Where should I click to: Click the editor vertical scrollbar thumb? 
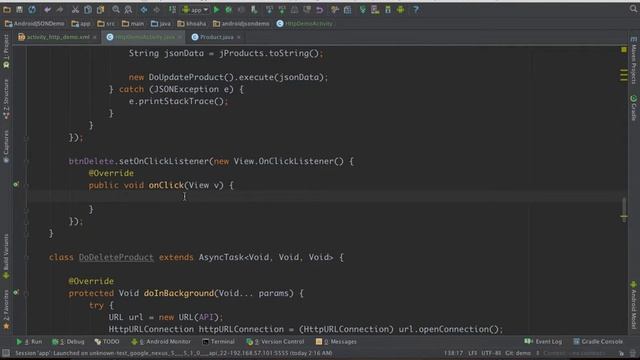[x=624, y=210]
